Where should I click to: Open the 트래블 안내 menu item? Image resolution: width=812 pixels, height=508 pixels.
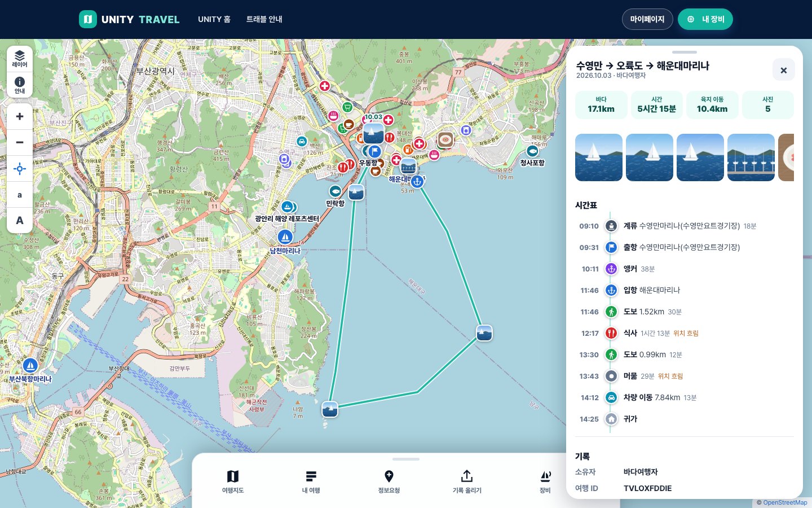(264, 19)
